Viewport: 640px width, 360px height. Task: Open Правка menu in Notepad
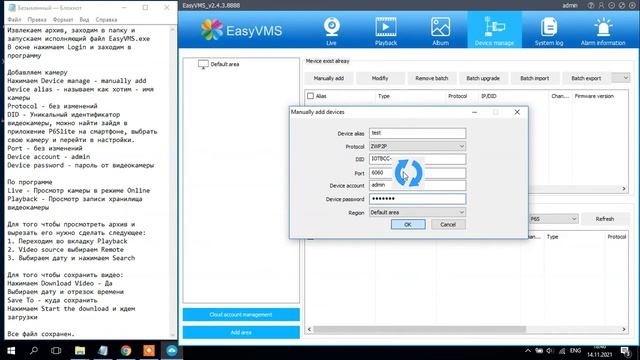click(x=37, y=20)
